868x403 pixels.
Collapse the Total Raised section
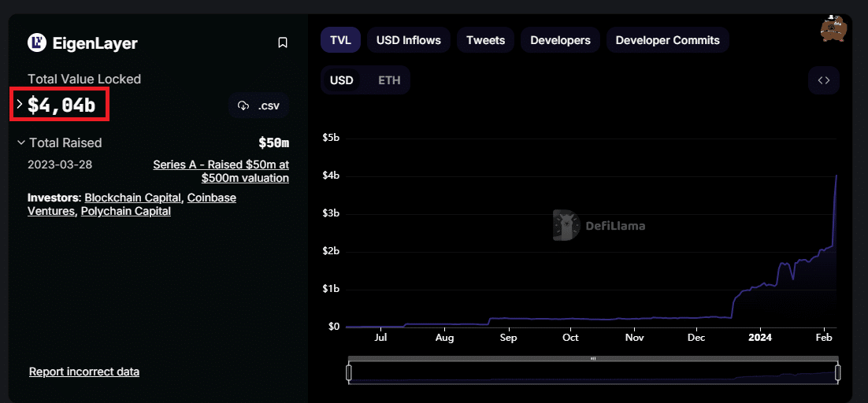point(21,142)
